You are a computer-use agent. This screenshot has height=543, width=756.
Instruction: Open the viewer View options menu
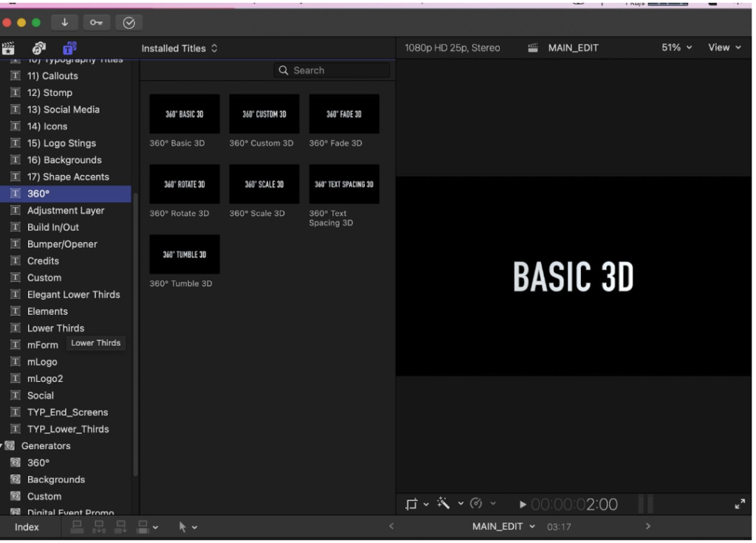[x=724, y=47]
